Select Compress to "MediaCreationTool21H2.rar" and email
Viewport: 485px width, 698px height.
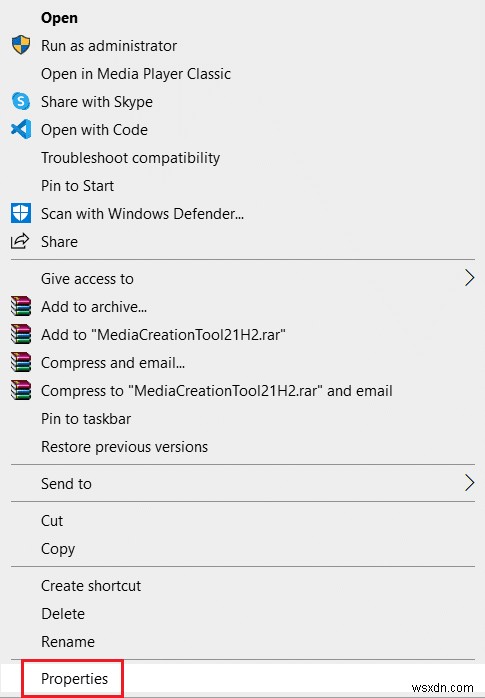point(217,391)
